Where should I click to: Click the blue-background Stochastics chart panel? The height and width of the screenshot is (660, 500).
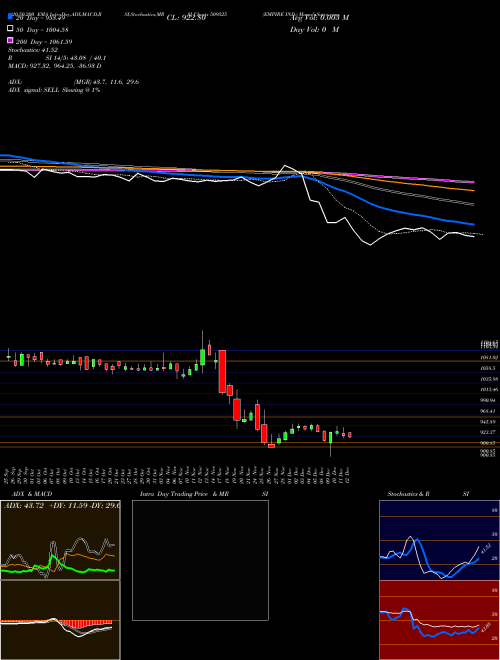439,540
